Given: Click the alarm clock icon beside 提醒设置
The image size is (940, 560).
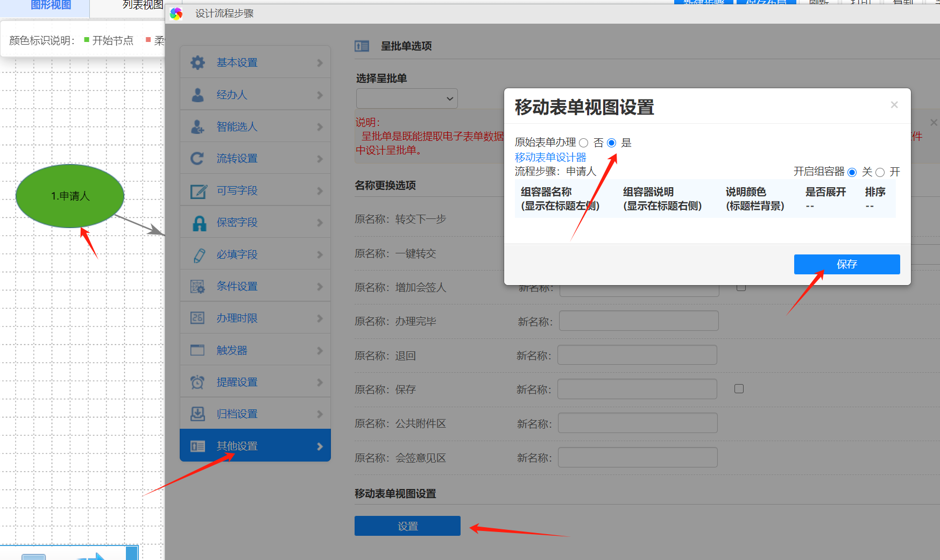Looking at the screenshot, I should tap(197, 382).
